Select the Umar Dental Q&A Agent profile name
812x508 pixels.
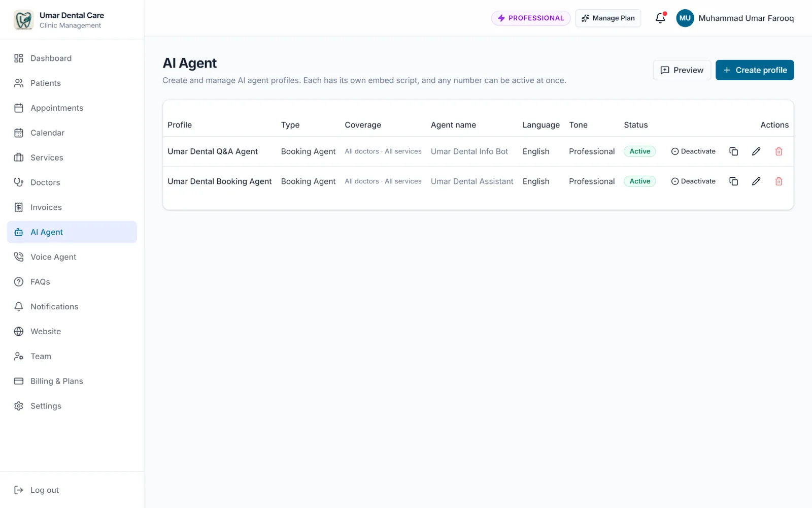tap(213, 151)
